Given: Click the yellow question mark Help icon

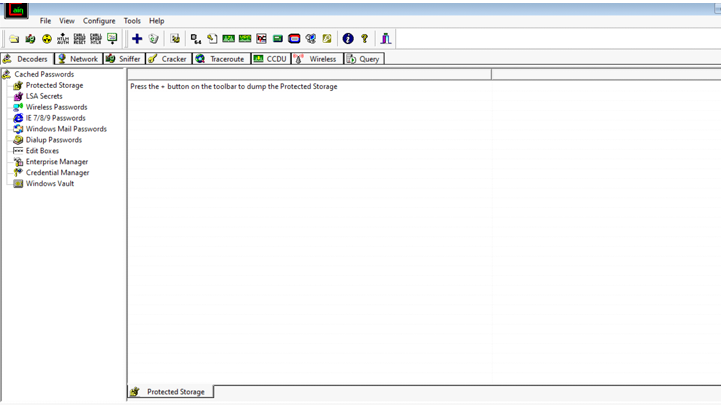Looking at the screenshot, I should coord(365,39).
